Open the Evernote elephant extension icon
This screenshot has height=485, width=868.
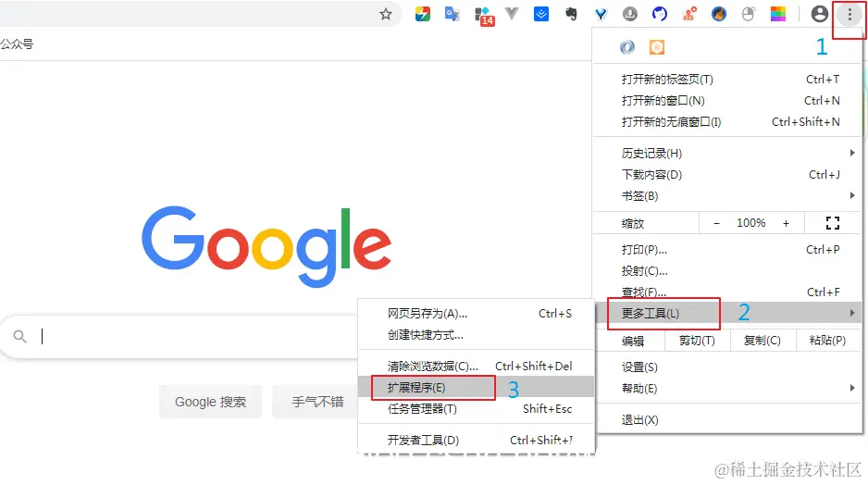coord(571,14)
